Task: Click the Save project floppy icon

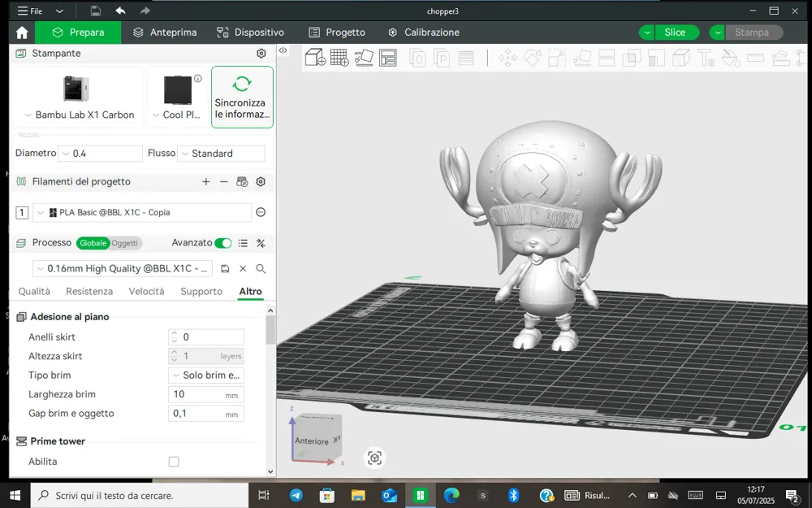Action: point(95,11)
